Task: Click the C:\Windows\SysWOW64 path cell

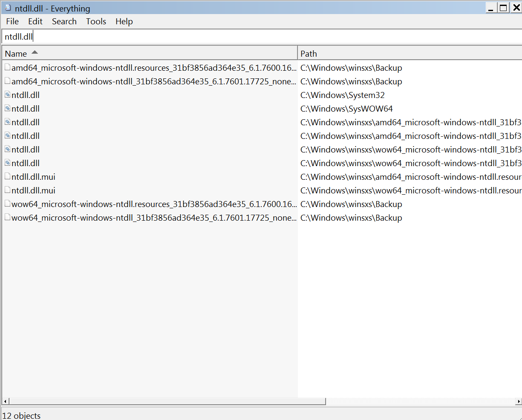Action: [346, 109]
